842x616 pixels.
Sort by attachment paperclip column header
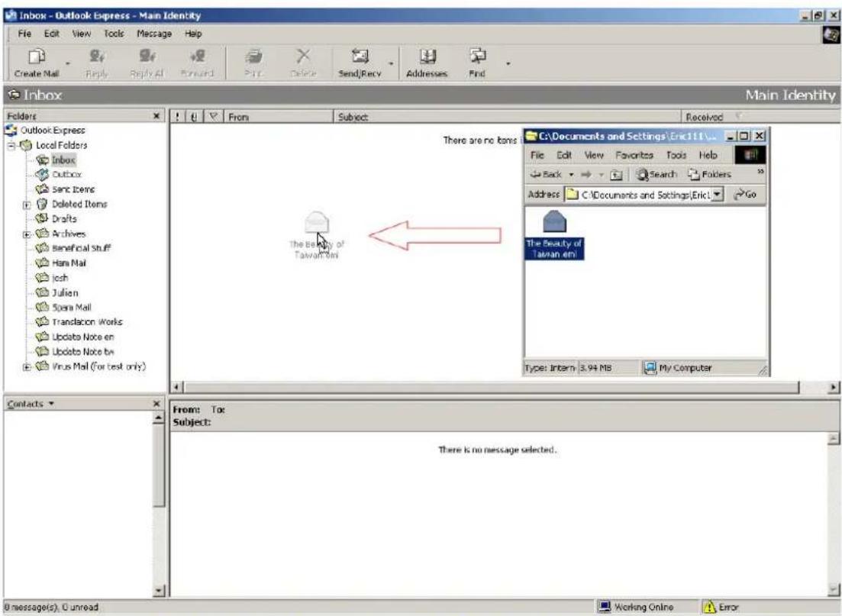pyautogui.click(x=194, y=117)
